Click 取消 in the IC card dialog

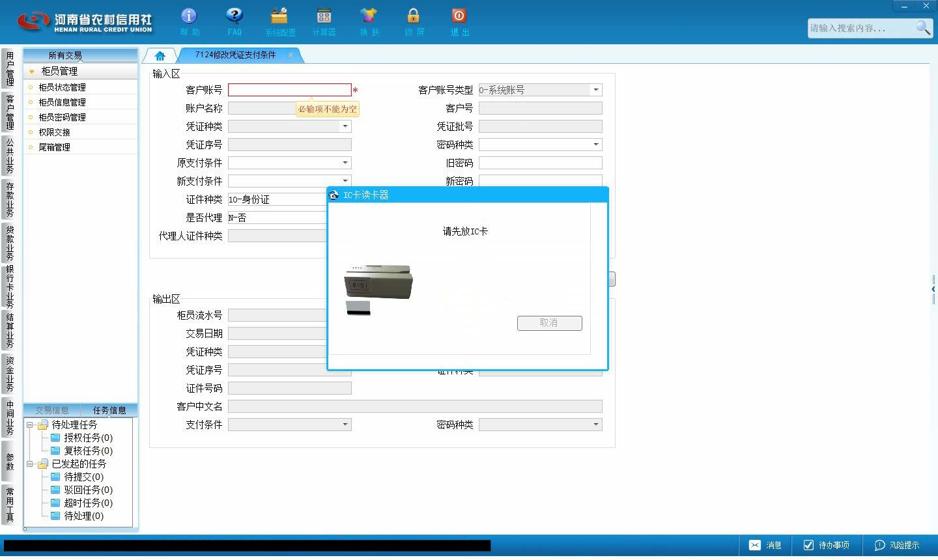coord(549,323)
